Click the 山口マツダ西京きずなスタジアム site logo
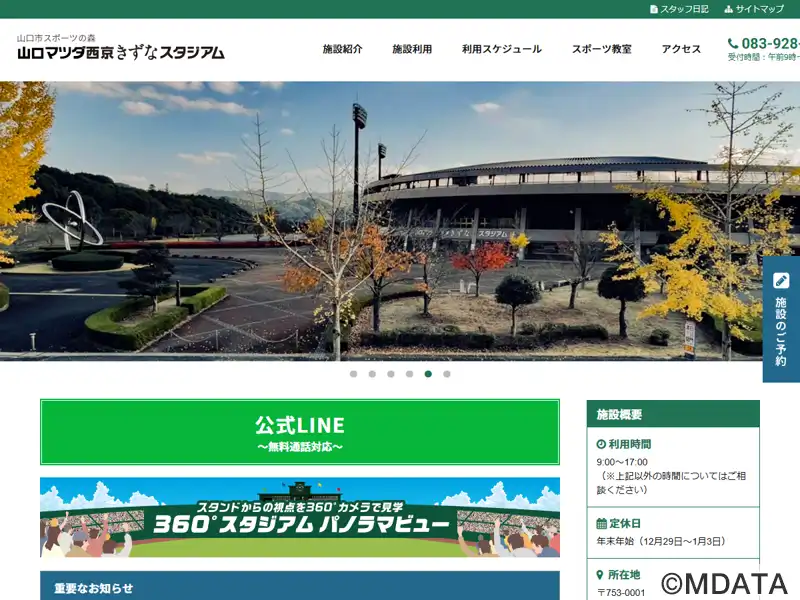Image resolution: width=800 pixels, height=600 pixels. (x=120, y=47)
